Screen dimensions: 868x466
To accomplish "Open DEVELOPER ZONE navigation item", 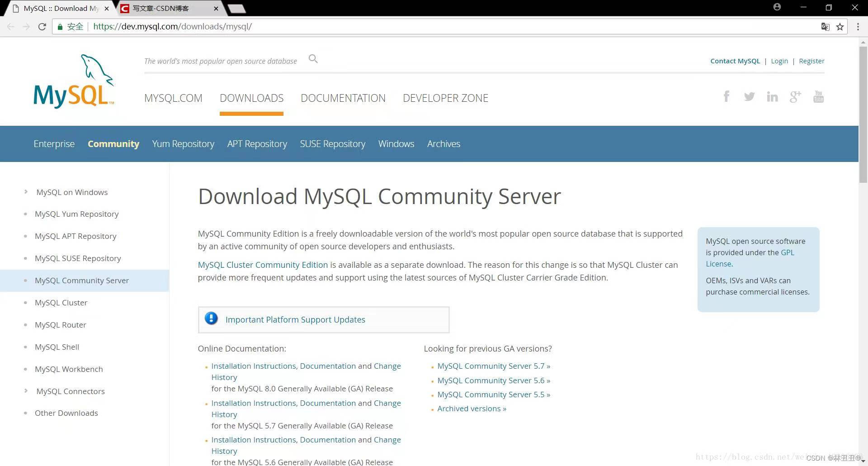I will 445,98.
